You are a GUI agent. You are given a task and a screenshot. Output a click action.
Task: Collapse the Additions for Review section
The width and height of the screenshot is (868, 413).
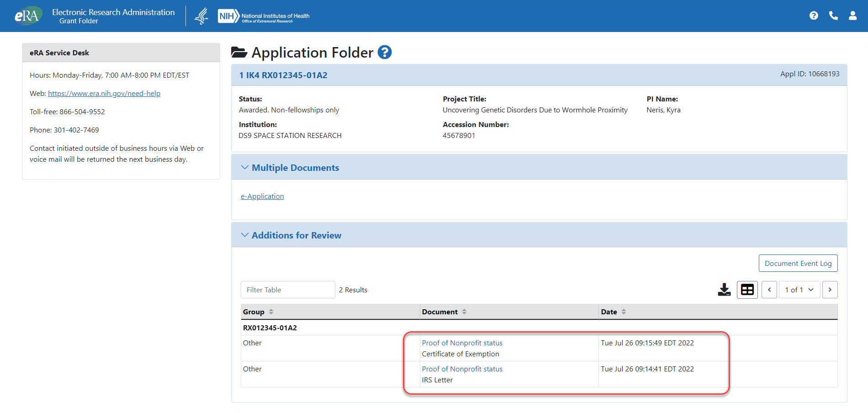point(245,235)
